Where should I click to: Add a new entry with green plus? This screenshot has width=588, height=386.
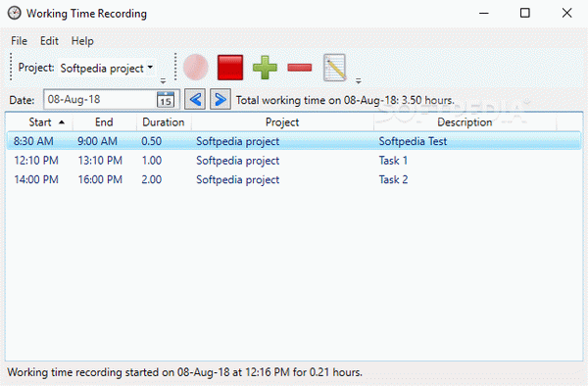point(265,68)
